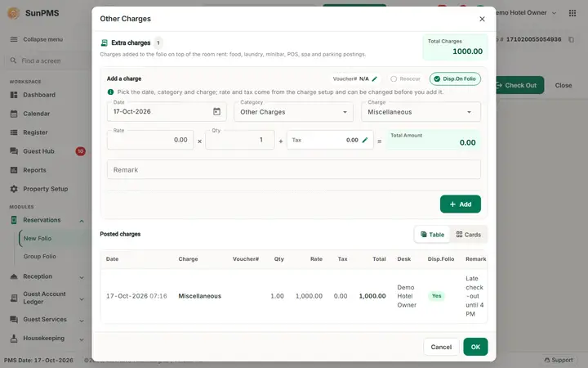The width and height of the screenshot is (588, 368).
Task: Collapse the Reservations module
Action: 82,221
